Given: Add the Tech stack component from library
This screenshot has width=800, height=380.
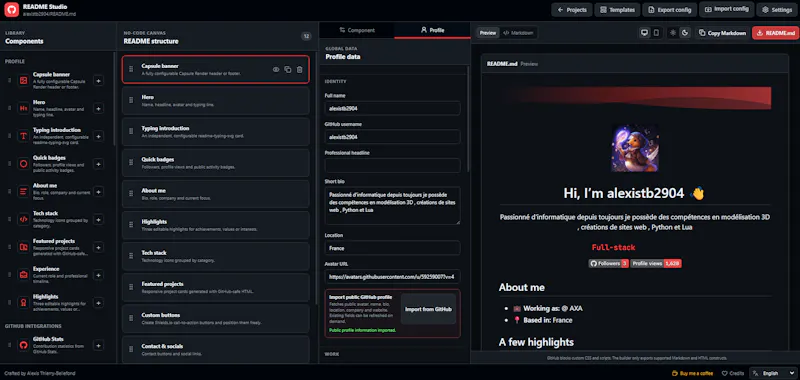Looking at the screenshot, I should click(98, 219).
